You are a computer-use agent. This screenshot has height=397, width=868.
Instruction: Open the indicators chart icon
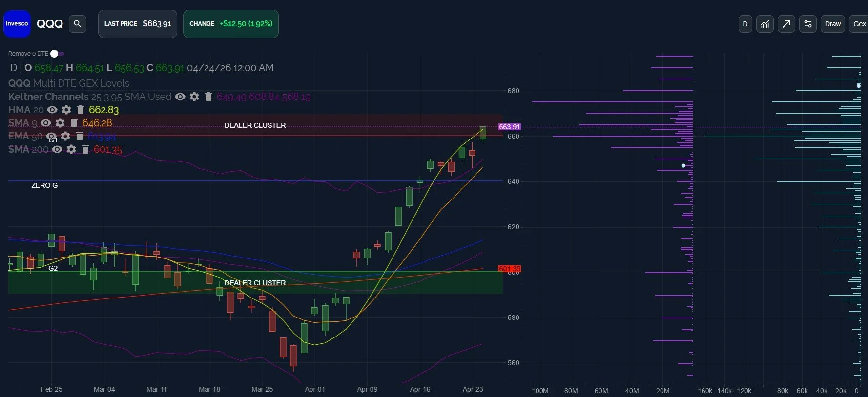(765, 24)
